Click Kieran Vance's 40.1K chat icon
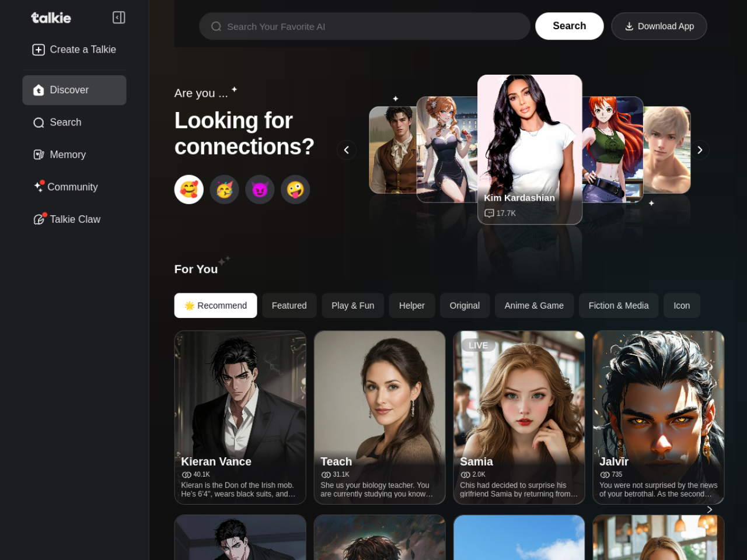 click(x=187, y=475)
